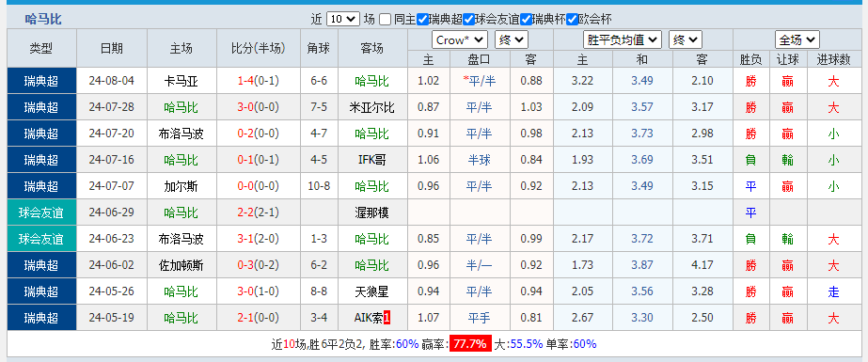Click the 让球 column header
The height and width of the screenshot is (362, 868).
click(x=788, y=59)
